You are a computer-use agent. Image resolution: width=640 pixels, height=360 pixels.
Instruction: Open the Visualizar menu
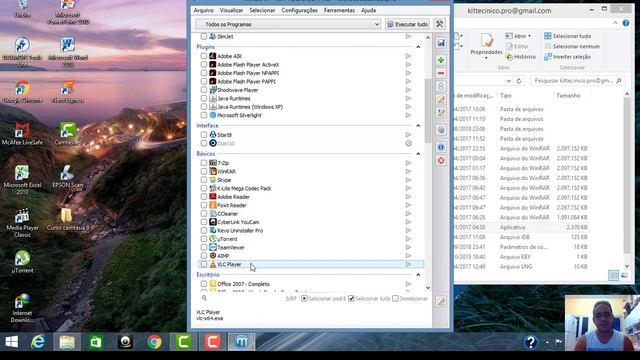pyautogui.click(x=231, y=10)
